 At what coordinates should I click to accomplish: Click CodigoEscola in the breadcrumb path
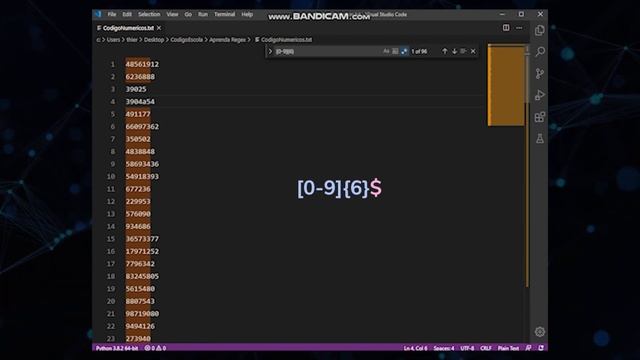click(x=187, y=40)
